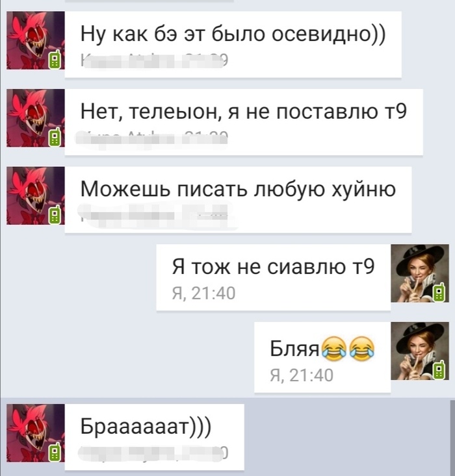Tap avatar beside 'Можешь писать любую' message
Screen dimensions: 455x476
point(36,196)
